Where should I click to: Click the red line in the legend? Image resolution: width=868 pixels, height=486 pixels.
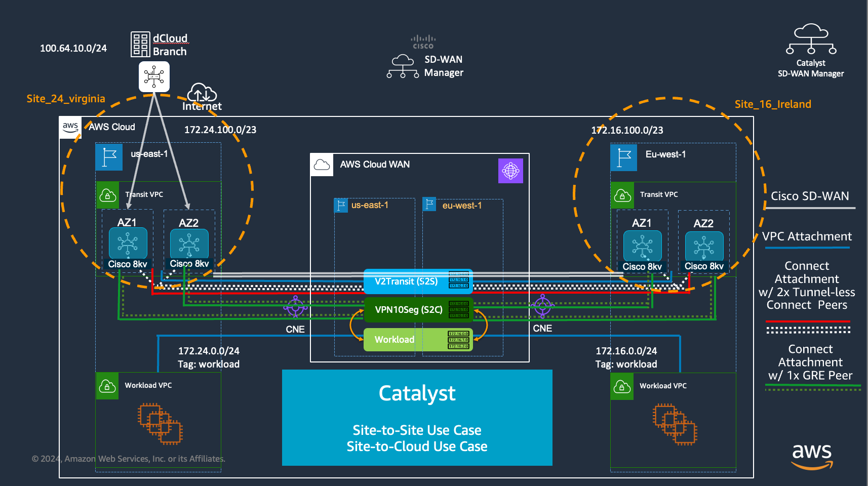click(807, 321)
